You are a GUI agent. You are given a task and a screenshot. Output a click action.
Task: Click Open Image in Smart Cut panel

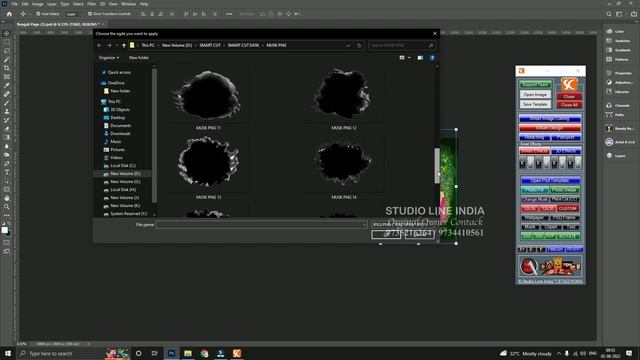click(x=535, y=94)
